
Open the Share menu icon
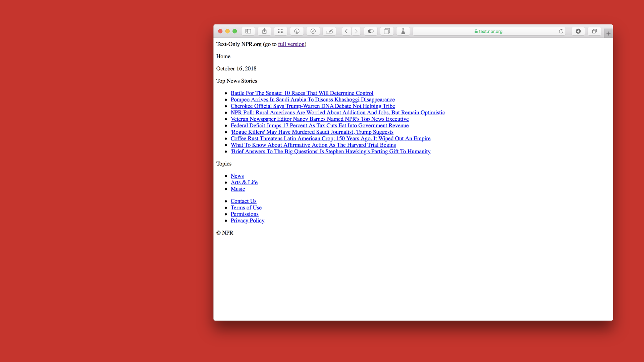(264, 31)
